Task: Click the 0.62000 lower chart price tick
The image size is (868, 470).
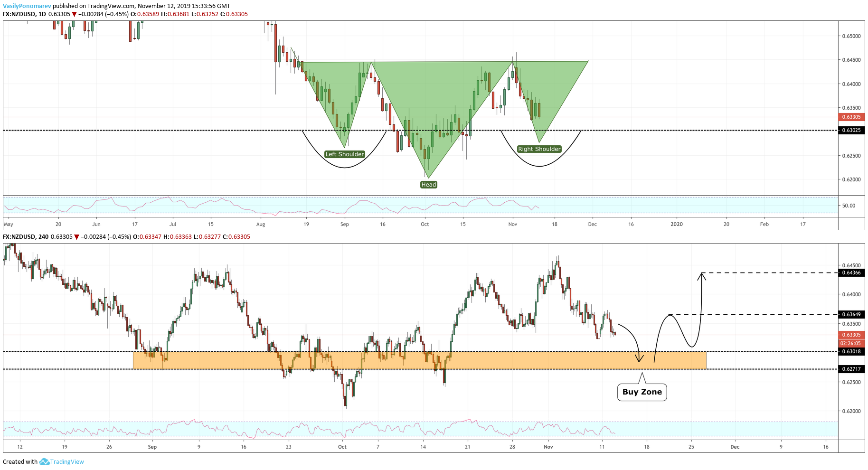Action: coord(851,411)
